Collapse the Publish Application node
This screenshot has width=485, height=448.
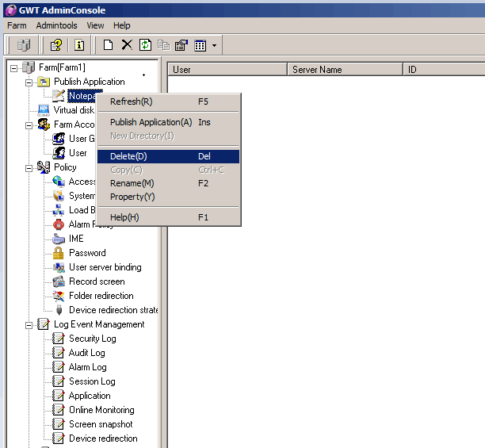[x=29, y=82]
